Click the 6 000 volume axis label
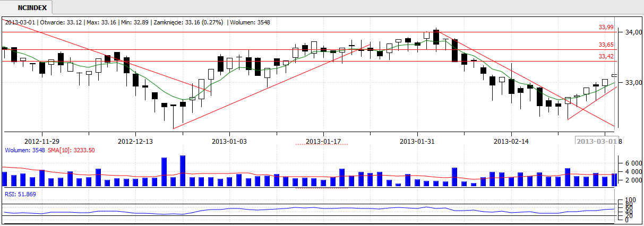Screen dimensions: 644x226 point(630,163)
